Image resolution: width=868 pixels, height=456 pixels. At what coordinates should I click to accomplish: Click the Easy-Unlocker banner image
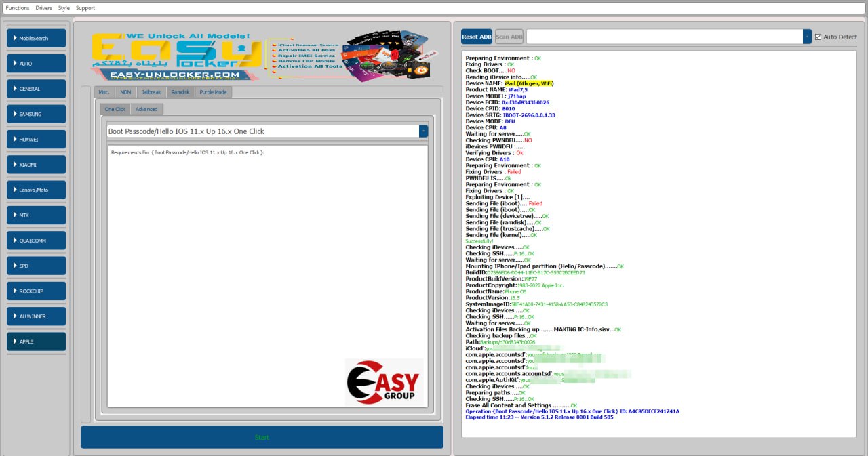coord(264,56)
